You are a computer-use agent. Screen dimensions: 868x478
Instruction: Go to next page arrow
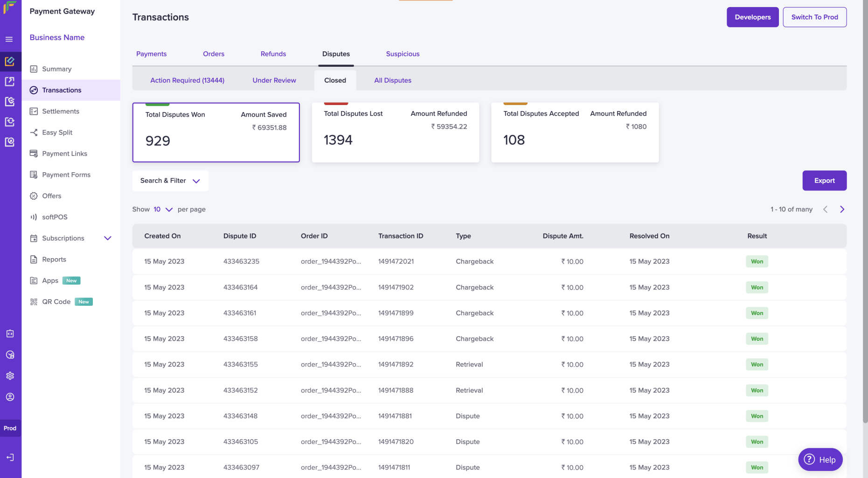[842, 209]
